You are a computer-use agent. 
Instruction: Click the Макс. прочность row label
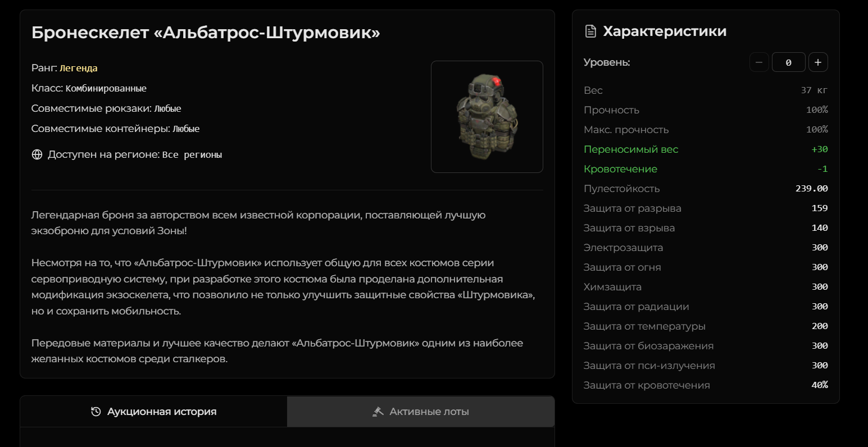[x=626, y=130]
